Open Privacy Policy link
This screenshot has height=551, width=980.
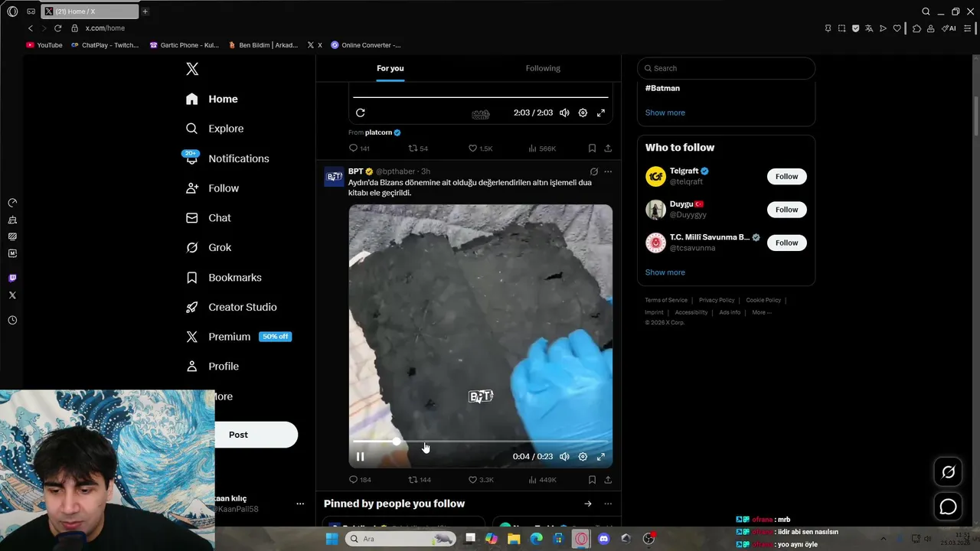pyautogui.click(x=717, y=300)
